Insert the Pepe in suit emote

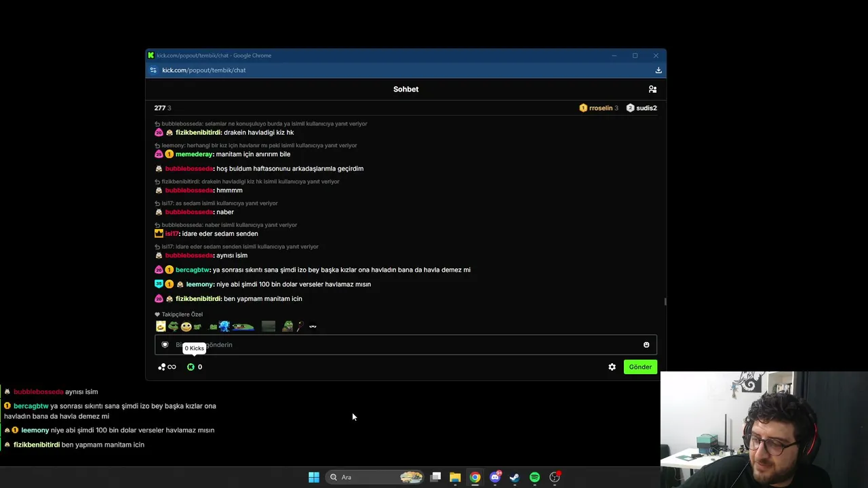pyautogui.click(x=288, y=327)
